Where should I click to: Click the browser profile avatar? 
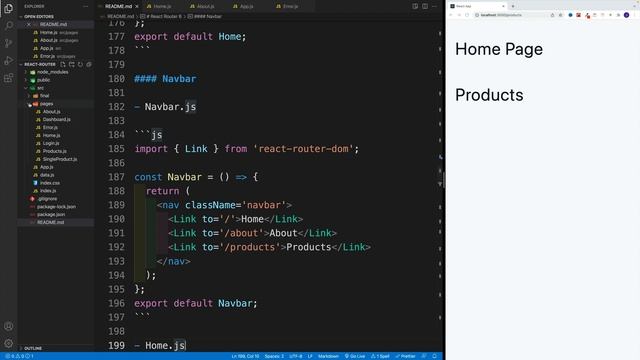(627, 15)
